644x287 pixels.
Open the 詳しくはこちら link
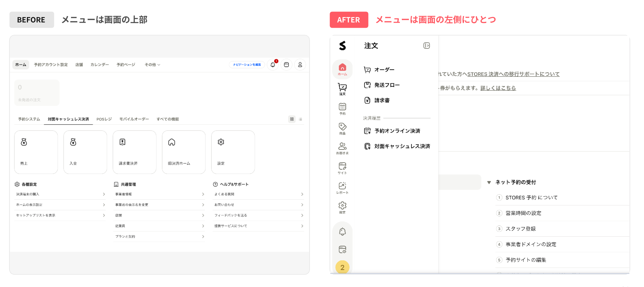498,88
